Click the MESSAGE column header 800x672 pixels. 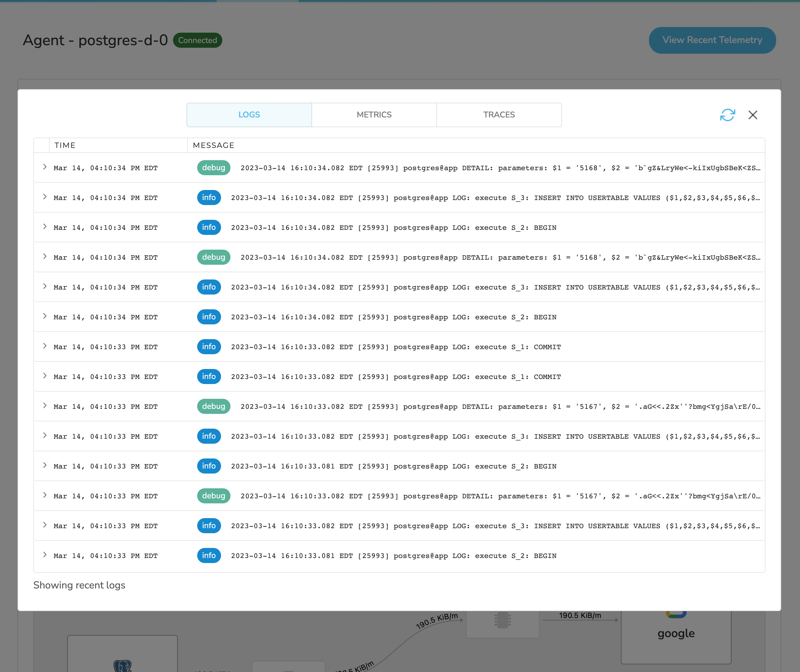point(213,145)
